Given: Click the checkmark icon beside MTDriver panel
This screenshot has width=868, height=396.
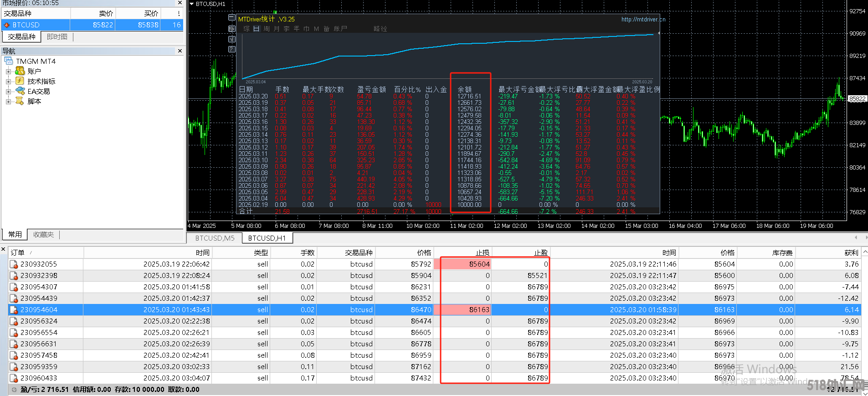Looking at the screenshot, I should pos(232,39).
